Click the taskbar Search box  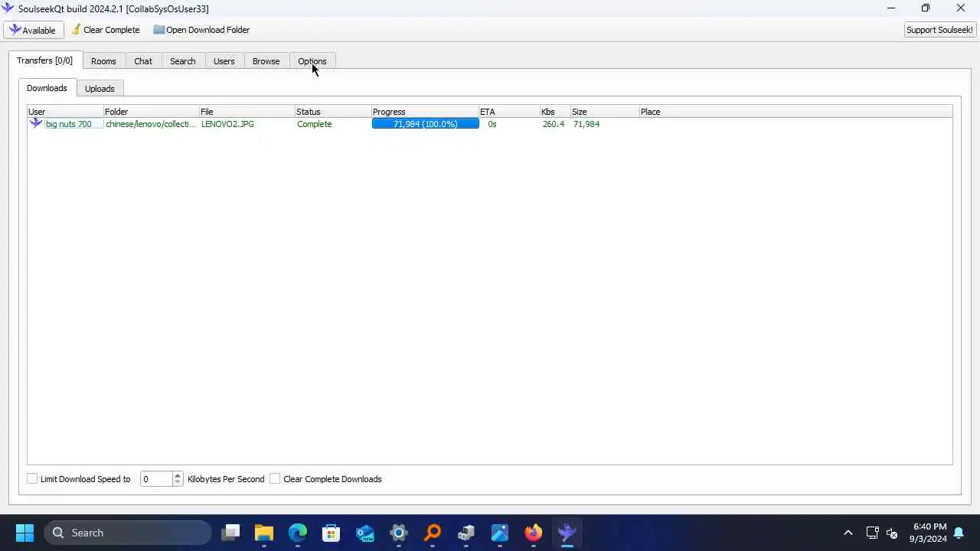pos(127,533)
